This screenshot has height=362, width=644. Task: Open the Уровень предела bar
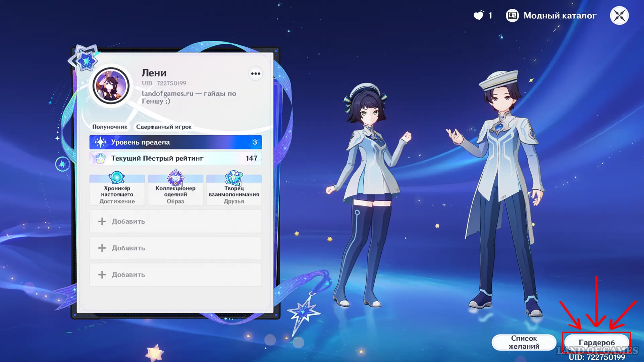[175, 142]
